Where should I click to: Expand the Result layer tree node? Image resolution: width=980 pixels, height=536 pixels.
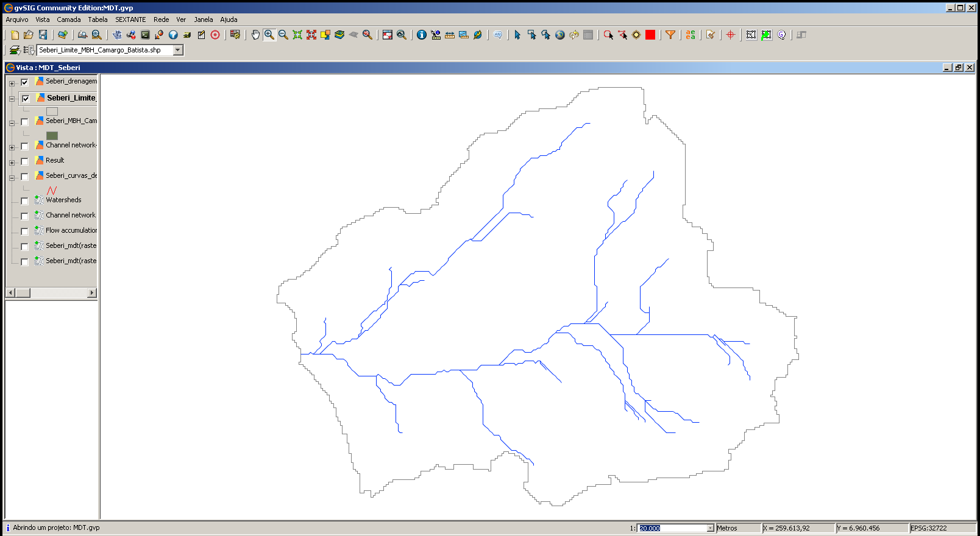pos(12,163)
